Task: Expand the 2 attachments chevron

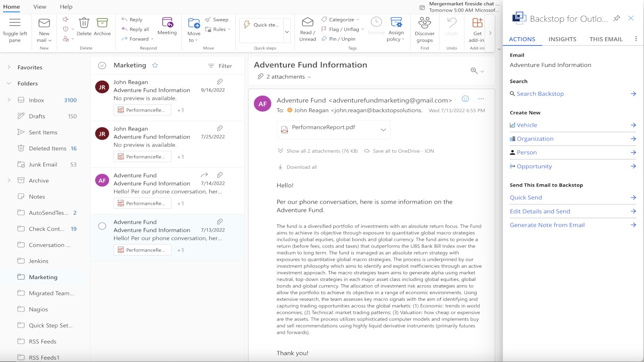Action: click(309, 77)
